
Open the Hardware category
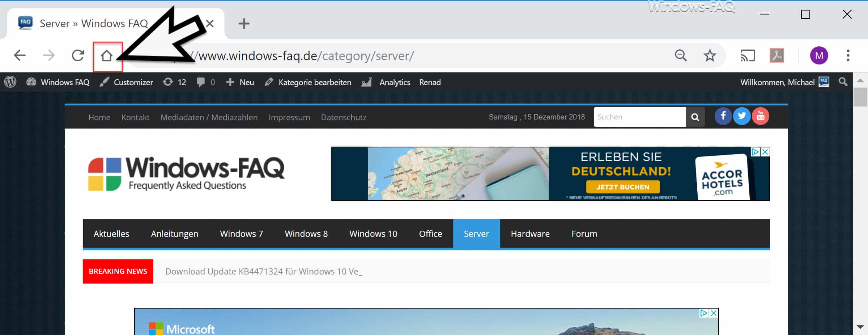pyautogui.click(x=530, y=234)
